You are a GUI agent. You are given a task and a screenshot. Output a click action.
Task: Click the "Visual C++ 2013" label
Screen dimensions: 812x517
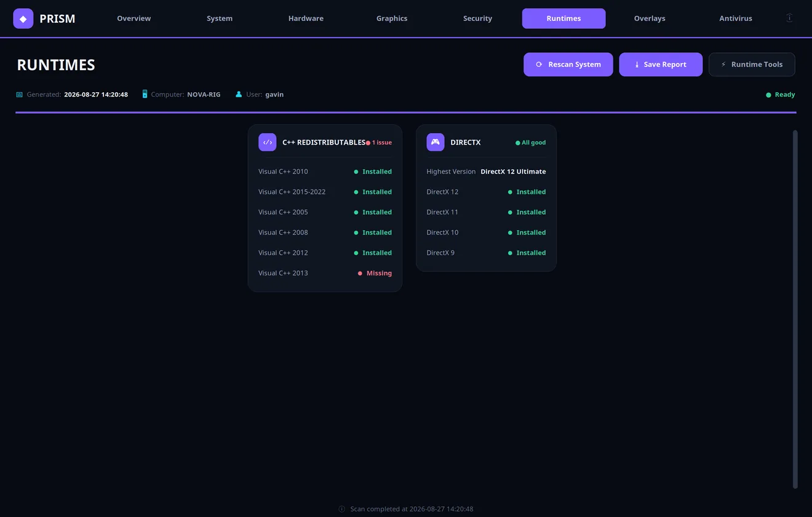283,273
